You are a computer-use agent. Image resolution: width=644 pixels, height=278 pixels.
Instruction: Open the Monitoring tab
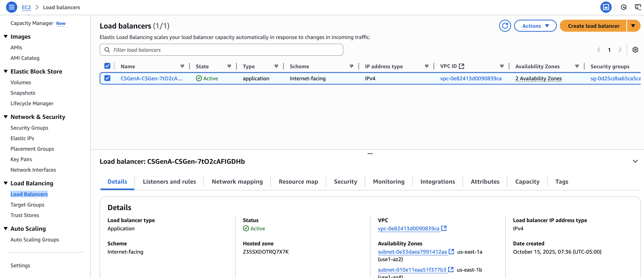click(389, 182)
